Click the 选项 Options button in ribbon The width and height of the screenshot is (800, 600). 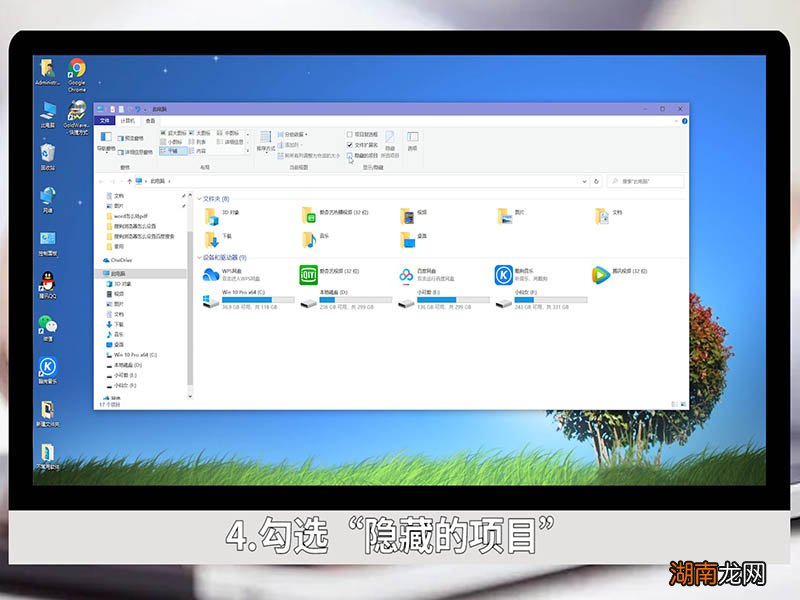(412, 138)
